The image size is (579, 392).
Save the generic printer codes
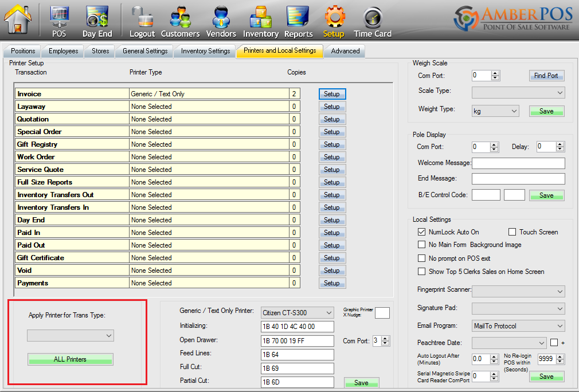click(361, 382)
